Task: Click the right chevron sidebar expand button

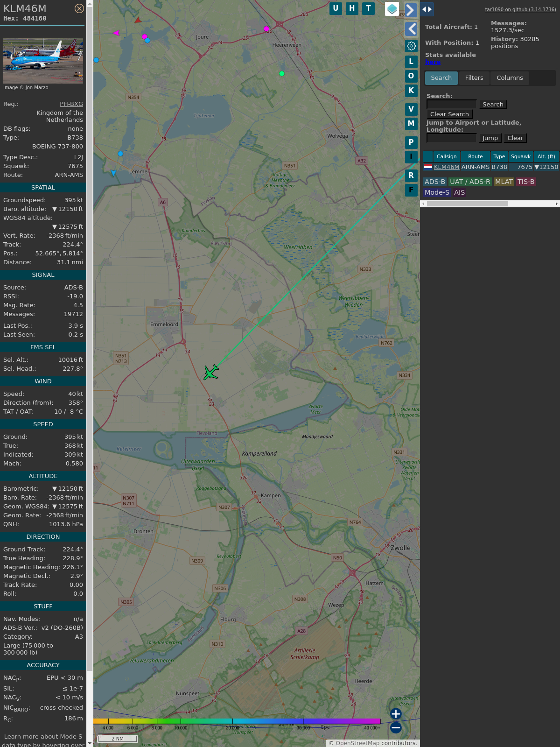Action: (411, 10)
